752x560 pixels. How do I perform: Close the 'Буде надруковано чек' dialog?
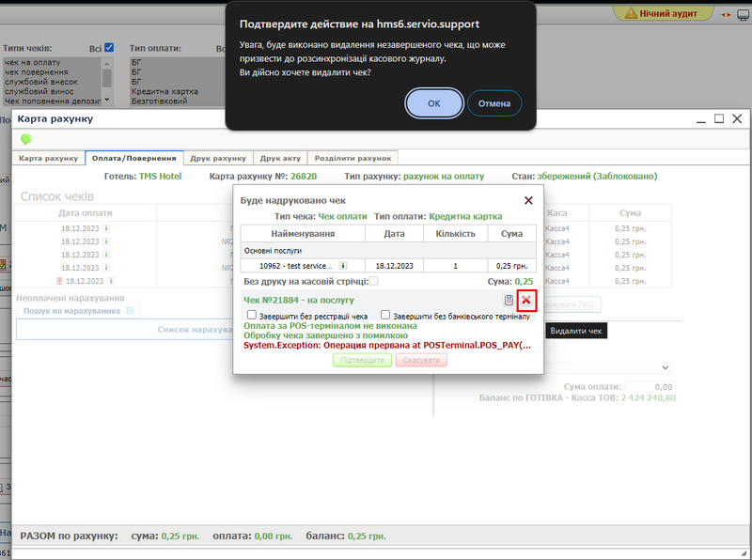[528, 200]
